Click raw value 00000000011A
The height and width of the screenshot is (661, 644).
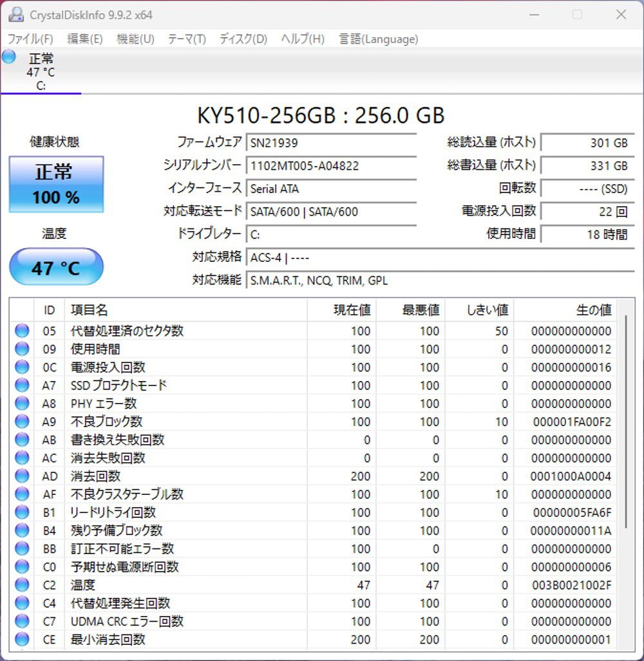(x=571, y=531)
